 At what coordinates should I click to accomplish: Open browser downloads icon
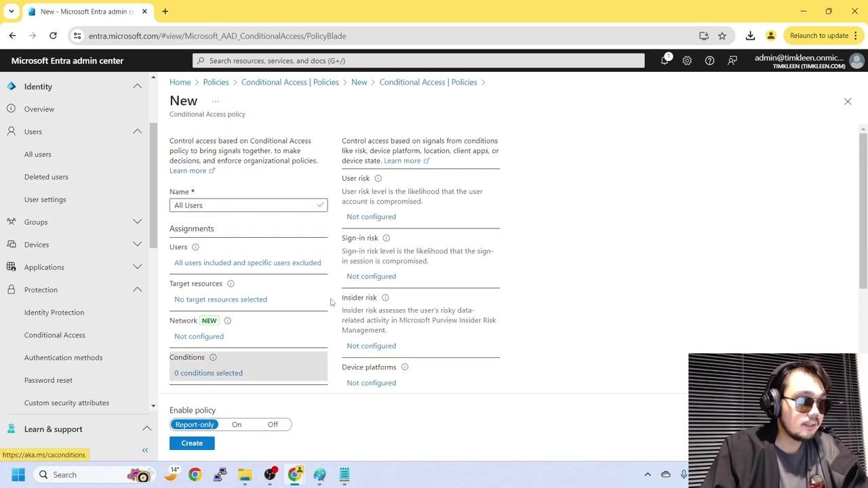750,35
